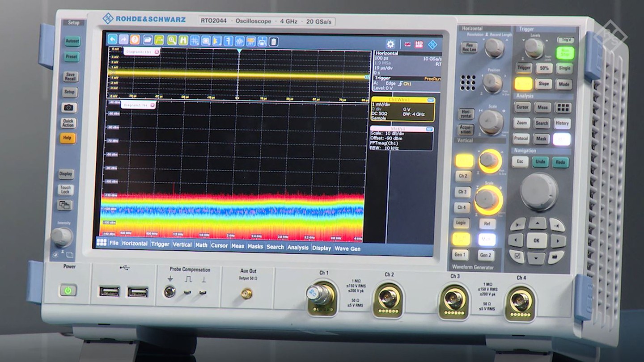The image size is (644, 362).
Task: Push the Single trigger button
Action: click(x=564, y=68)
